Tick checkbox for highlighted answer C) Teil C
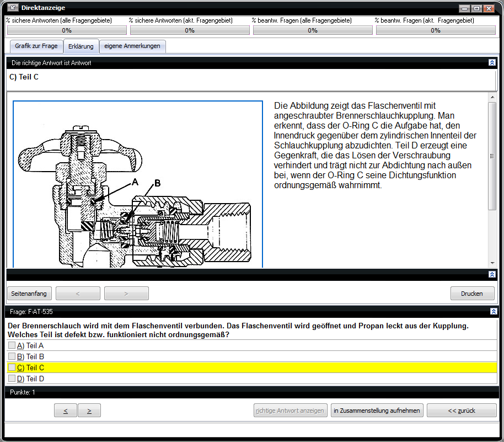Image resolution: width=504 pixels, height=442 pixels. (12, 368)
